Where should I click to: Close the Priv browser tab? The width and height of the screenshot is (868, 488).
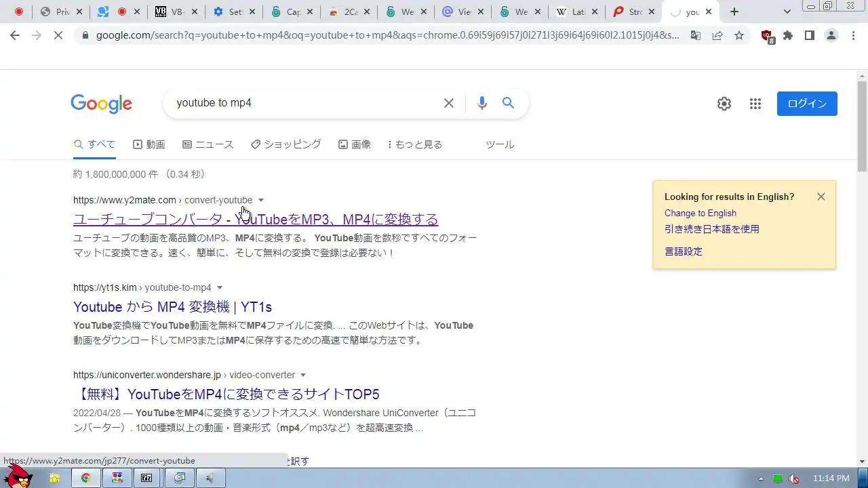pyautogui.click(x=81, y=12)
